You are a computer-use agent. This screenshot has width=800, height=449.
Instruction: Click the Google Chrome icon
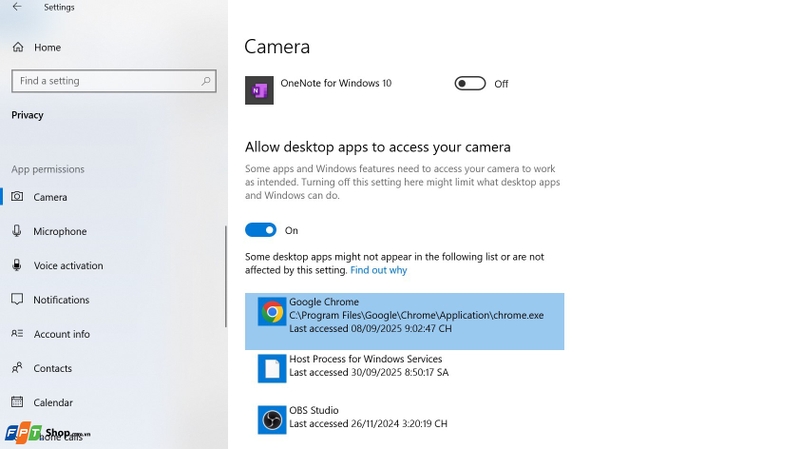pos(272,311)
